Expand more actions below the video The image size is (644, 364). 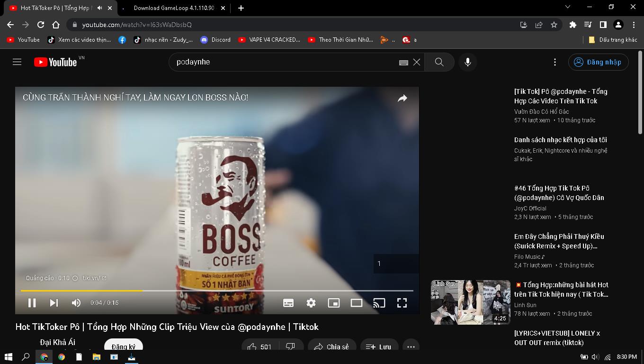tap(411, 346)
